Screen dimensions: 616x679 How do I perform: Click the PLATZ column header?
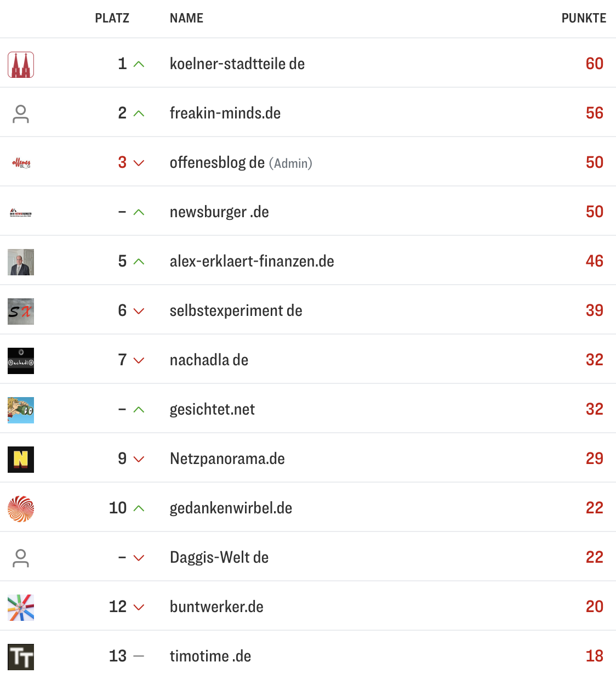click(x=112, y=18)
